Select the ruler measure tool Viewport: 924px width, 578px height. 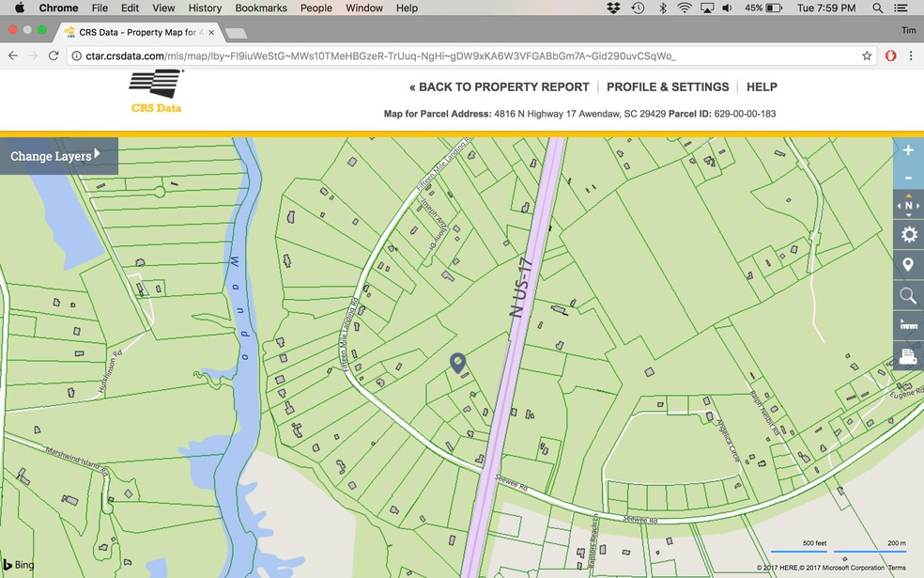908,325
